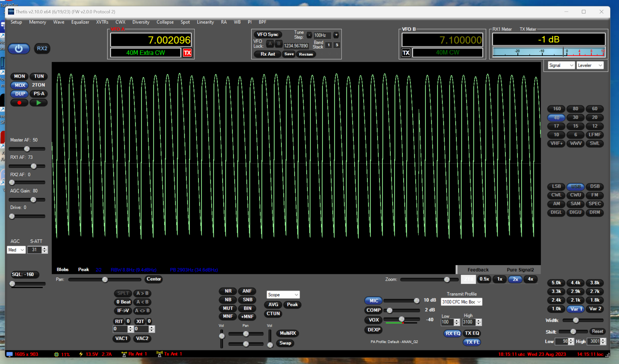Click the 1234.567890 saved frequency field
Screen dimensions: 619x364
coord(296,46)
